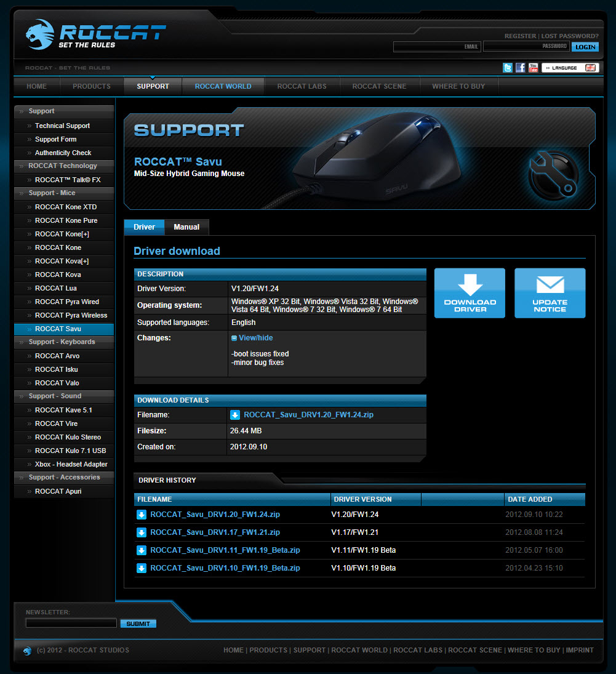Screen dimensions: 616x674
Task: Open Support Form in sidebar
Action: tap(64, 139)
